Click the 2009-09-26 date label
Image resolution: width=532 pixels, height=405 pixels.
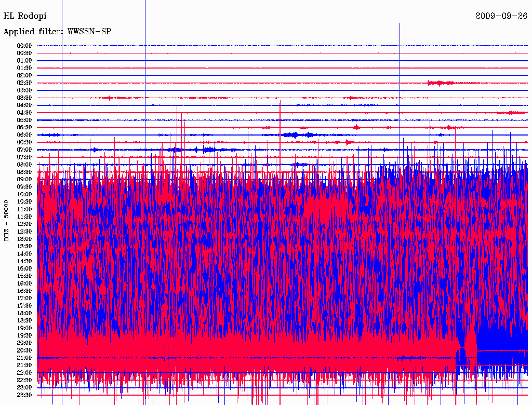501,16
